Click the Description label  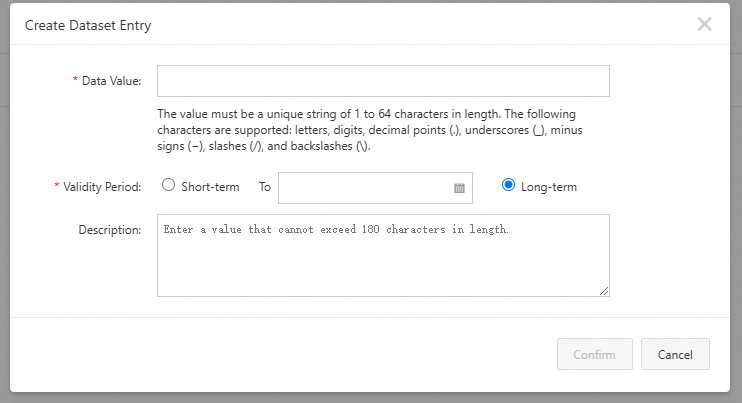(109, 230)
